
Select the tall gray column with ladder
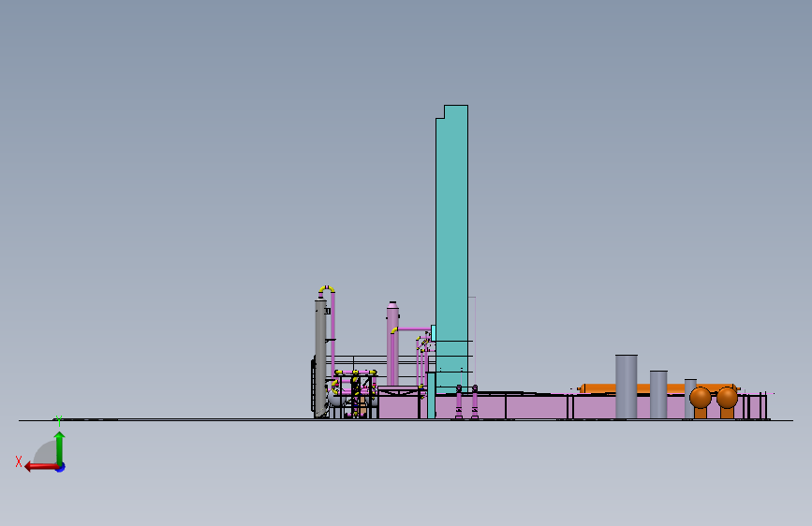point(320,358)
